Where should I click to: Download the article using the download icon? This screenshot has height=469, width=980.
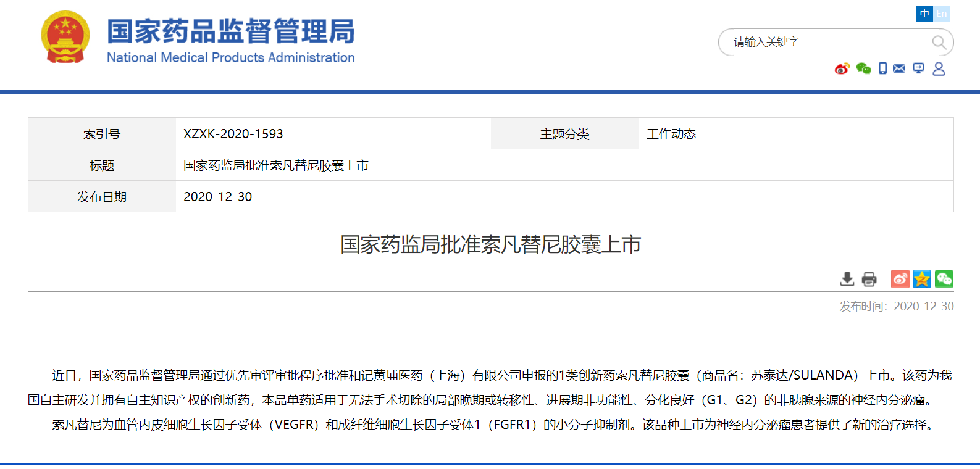click(x=847, y=279)
